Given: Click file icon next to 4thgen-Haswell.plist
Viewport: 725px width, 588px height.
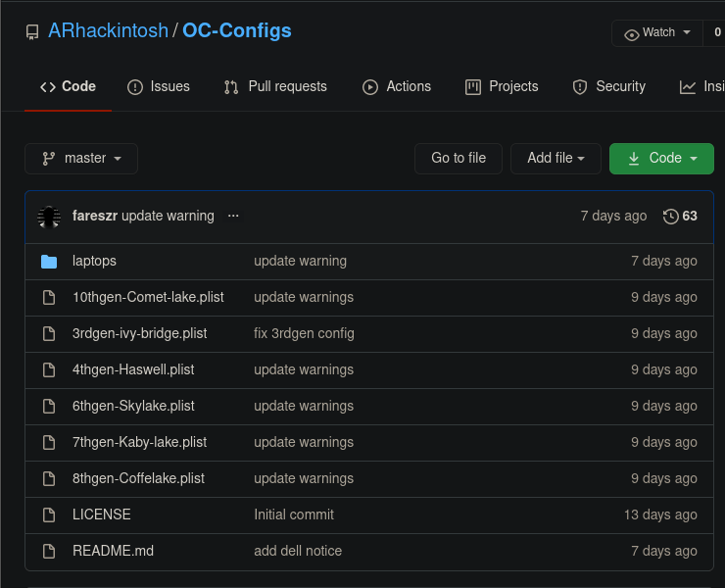Looking at the screenshot, I should click(x=49, y=369).
